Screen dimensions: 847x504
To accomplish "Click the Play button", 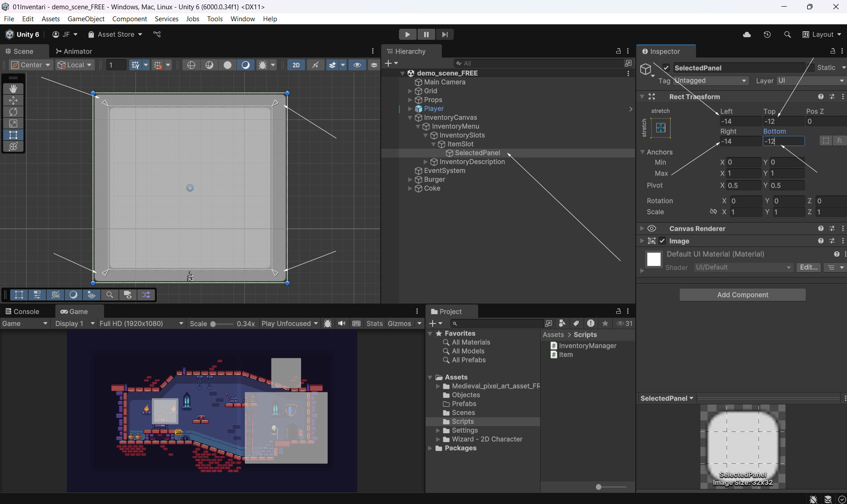I will click(x=407, y=35).
